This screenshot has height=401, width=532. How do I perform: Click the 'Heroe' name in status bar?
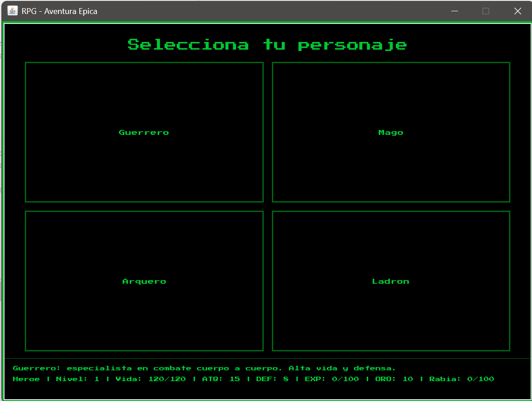point(26,379)
